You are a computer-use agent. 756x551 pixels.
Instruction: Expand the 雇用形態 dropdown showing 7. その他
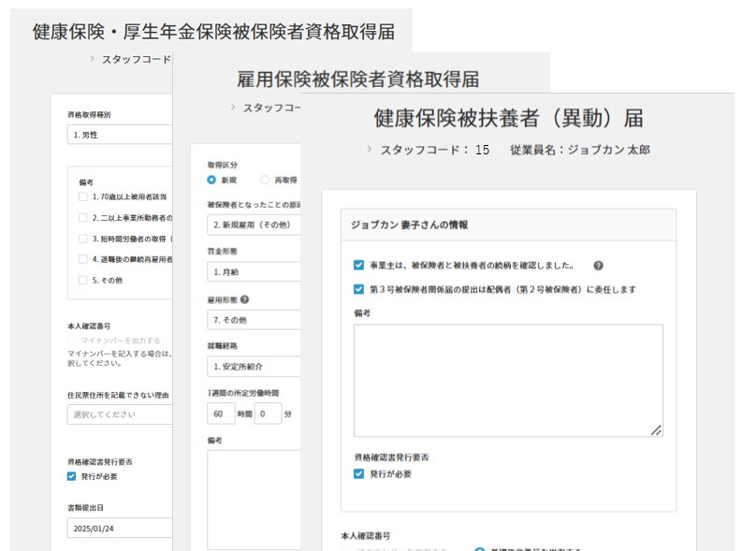click(x=254, y=320)
